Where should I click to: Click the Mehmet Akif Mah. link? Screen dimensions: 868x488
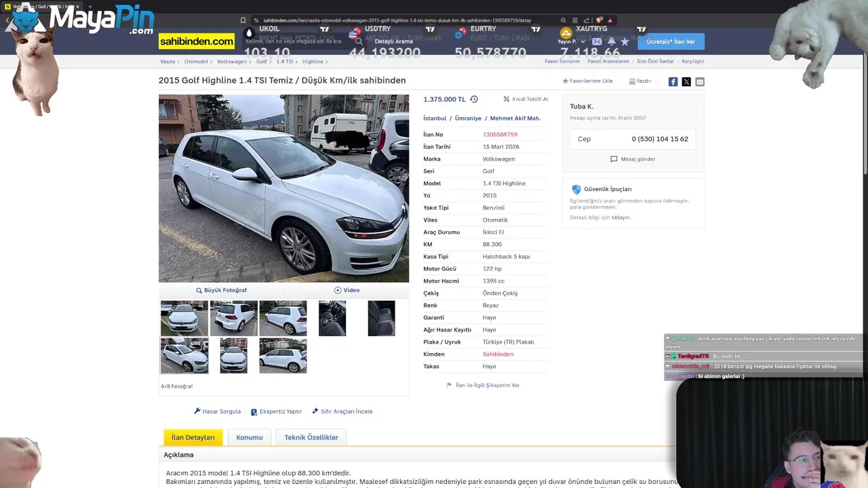coord(515,118)
